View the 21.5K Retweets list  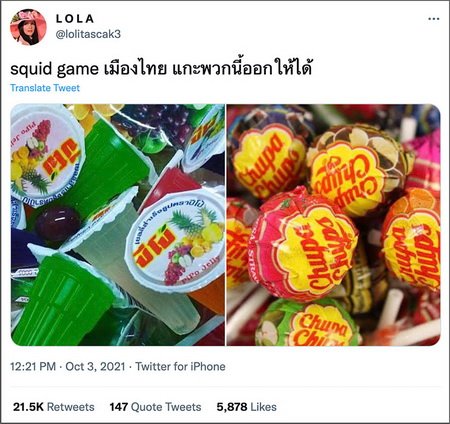click(x=54, y=407)
